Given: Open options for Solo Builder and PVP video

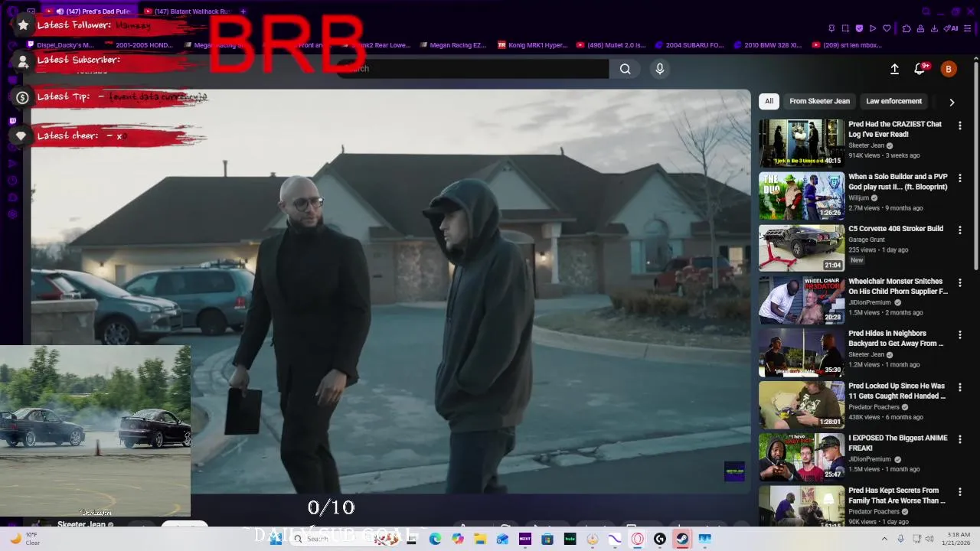Looking at the screenshot, I should pos(960,178).
